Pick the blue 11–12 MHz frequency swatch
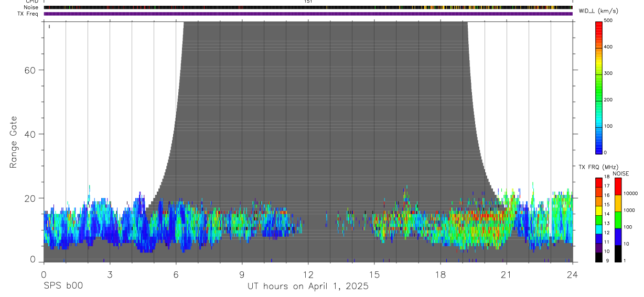The height and width of the screenshot is (297, 644). click(599, 238)
